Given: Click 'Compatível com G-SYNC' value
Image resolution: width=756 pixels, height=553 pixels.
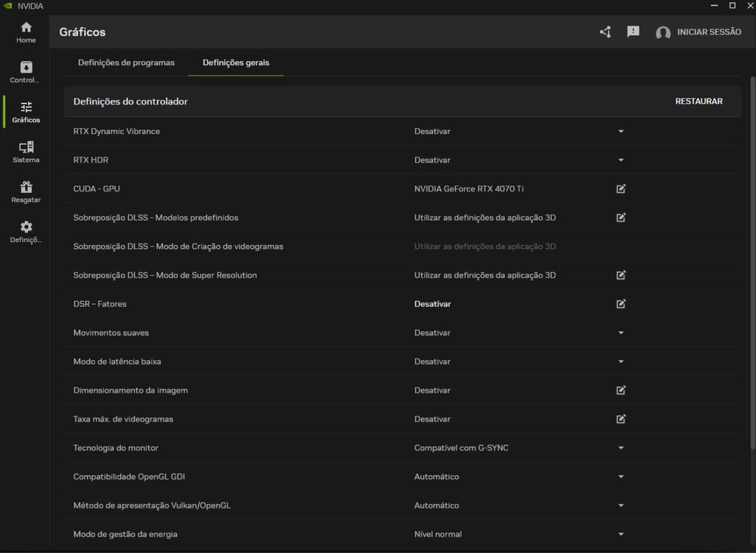Looking at the screenshot, I should pyautogui.click(x=461, y=448).
